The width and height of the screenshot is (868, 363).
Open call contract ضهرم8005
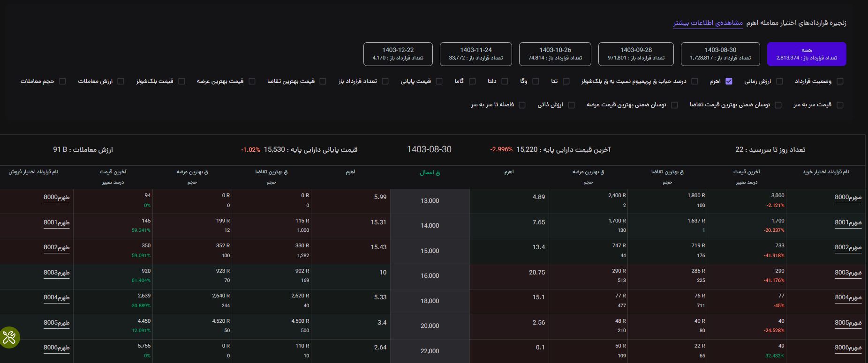848,323
